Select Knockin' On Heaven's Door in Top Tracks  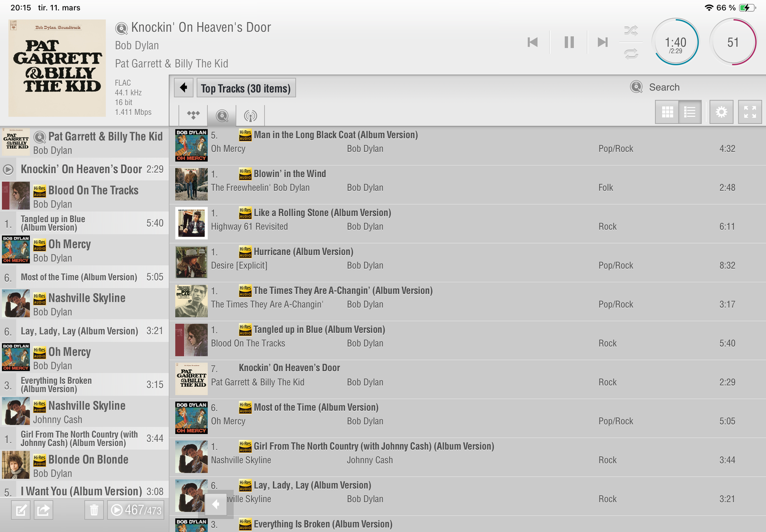pyautogui.click(x=467, y=379)
